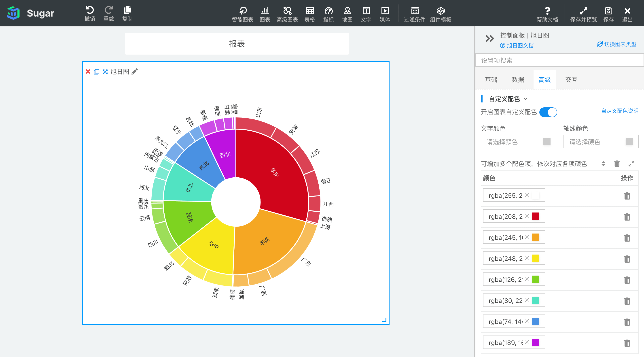
Task: Toggle 开启图表自定义配色 switch
Action: click(548, 112)
